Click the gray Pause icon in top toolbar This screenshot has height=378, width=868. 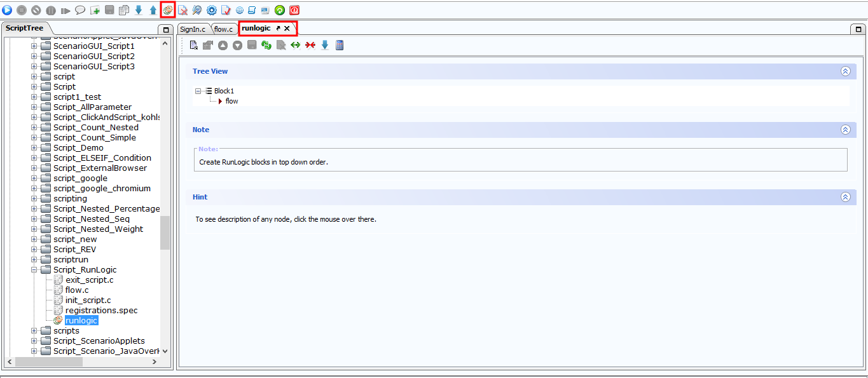click(51, 10)
